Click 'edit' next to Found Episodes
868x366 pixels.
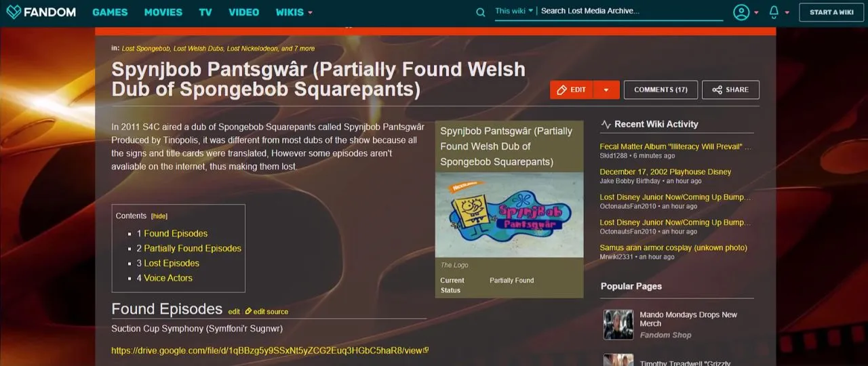click(x=234, y=312)
